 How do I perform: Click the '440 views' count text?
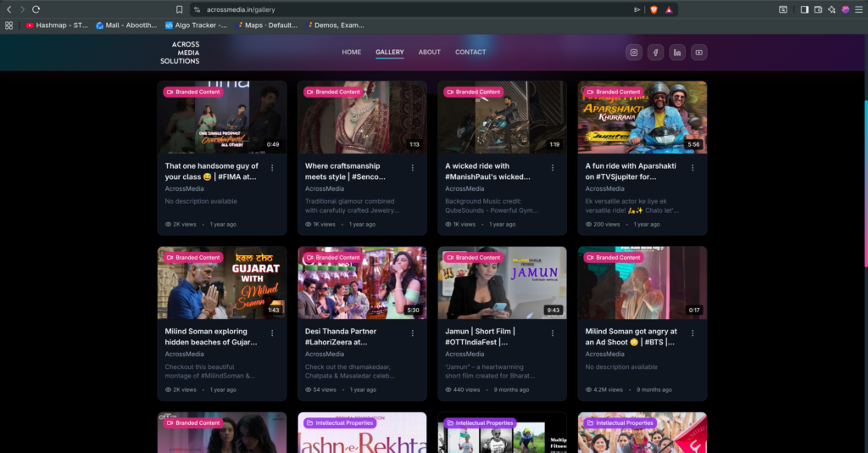pos(466,390)
